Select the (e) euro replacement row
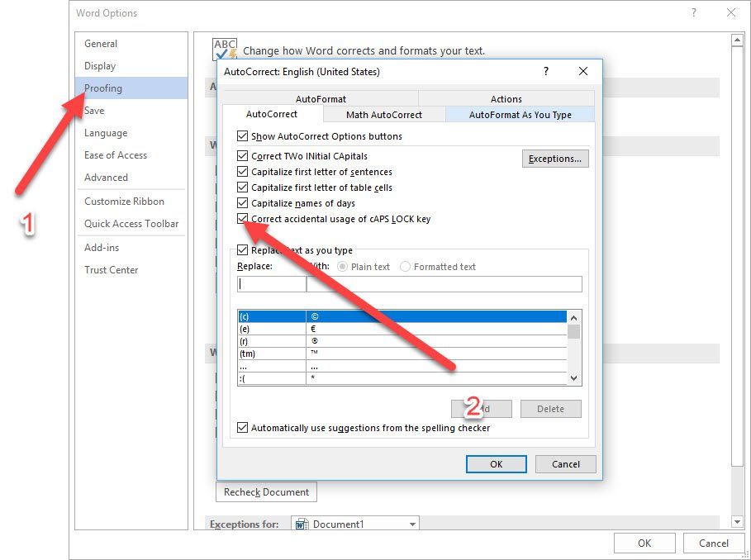 (x=402, y=329)
